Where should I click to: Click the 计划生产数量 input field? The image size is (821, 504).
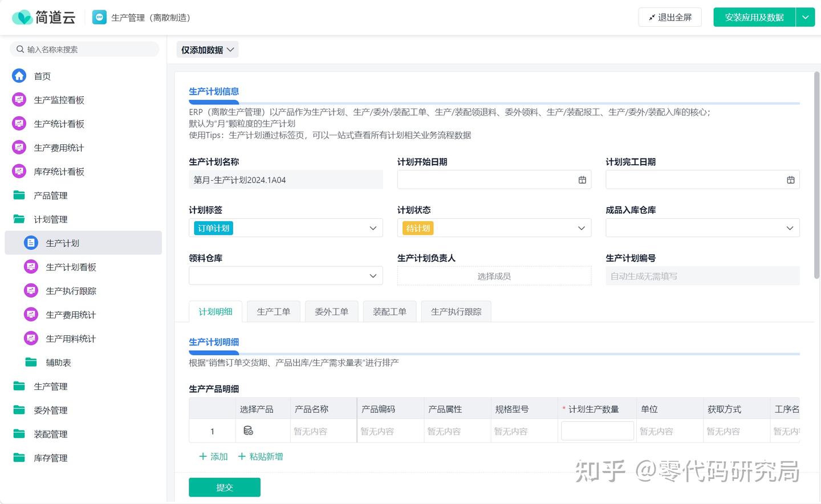tap(597, 431)
